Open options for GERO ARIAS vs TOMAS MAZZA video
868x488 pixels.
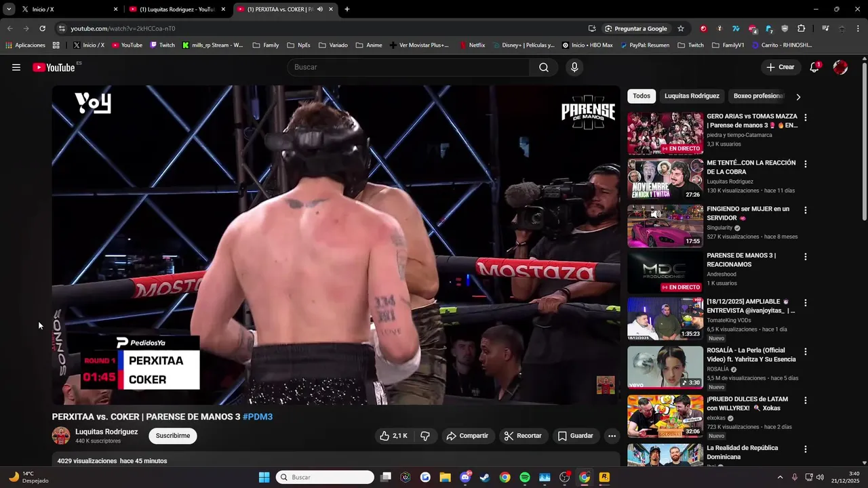coord(806,118)
